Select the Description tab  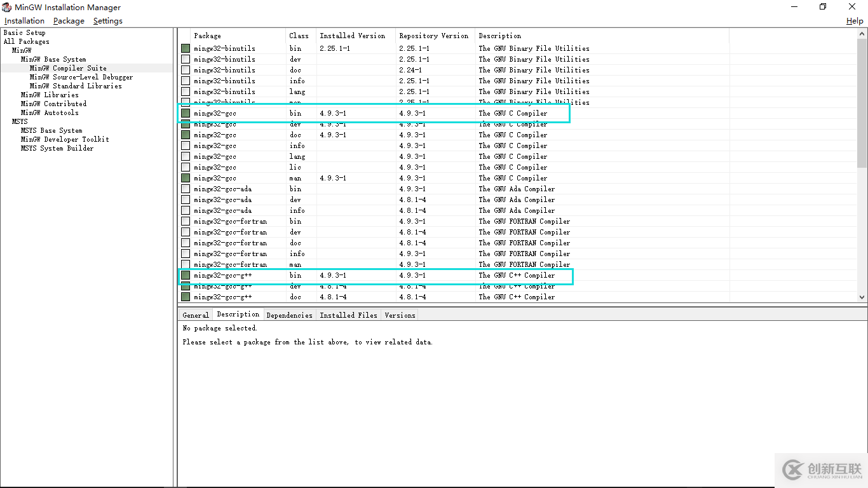[x=238, y=315]
